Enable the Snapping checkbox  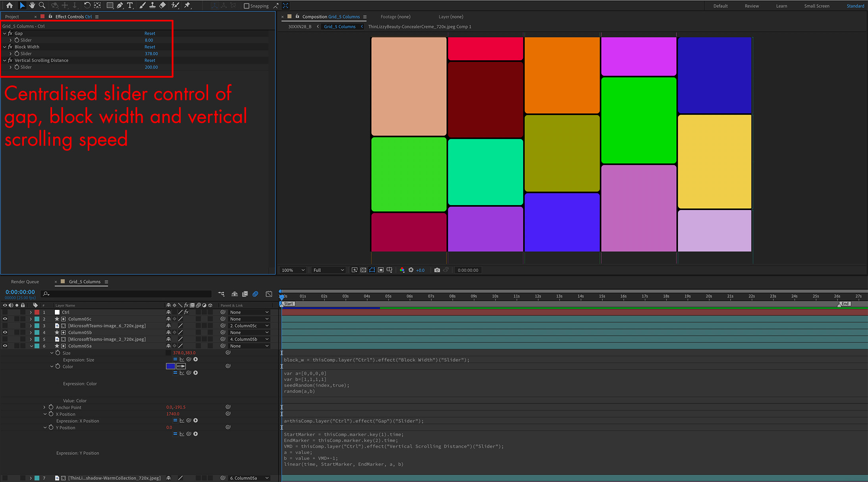246,6
